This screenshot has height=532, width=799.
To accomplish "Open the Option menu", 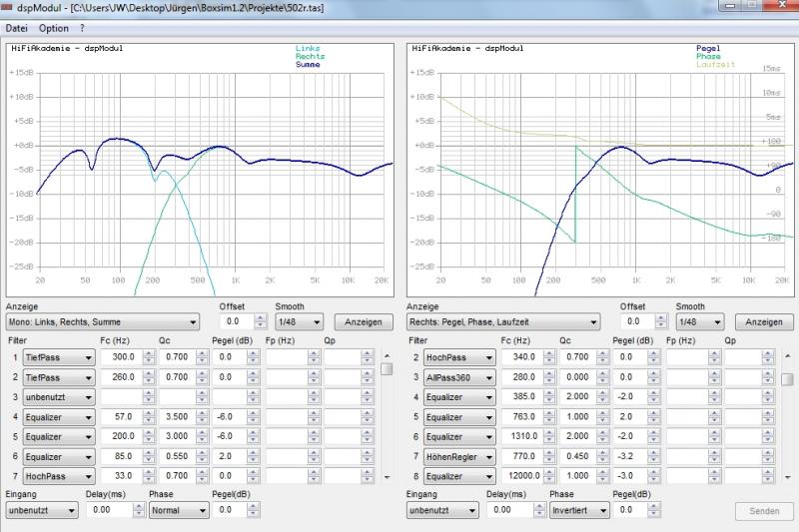I will 54,28.
